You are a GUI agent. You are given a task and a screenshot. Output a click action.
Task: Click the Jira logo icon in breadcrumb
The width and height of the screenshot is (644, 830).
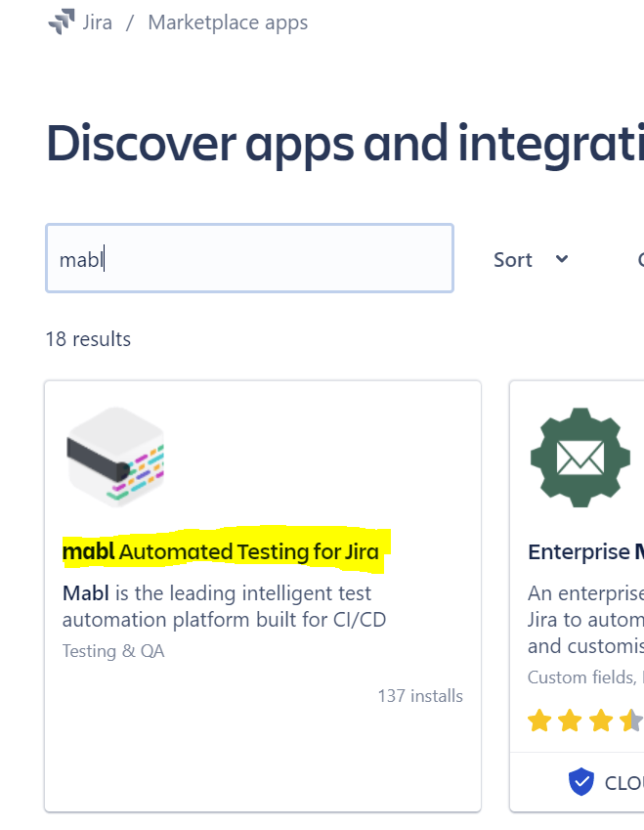point(62,22)
